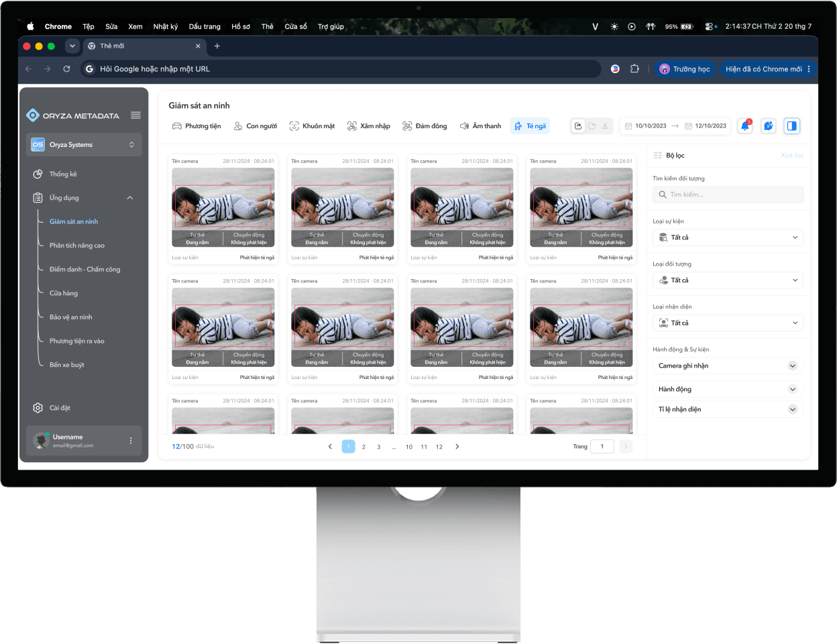Click the greyed download icon

(605, 126)
